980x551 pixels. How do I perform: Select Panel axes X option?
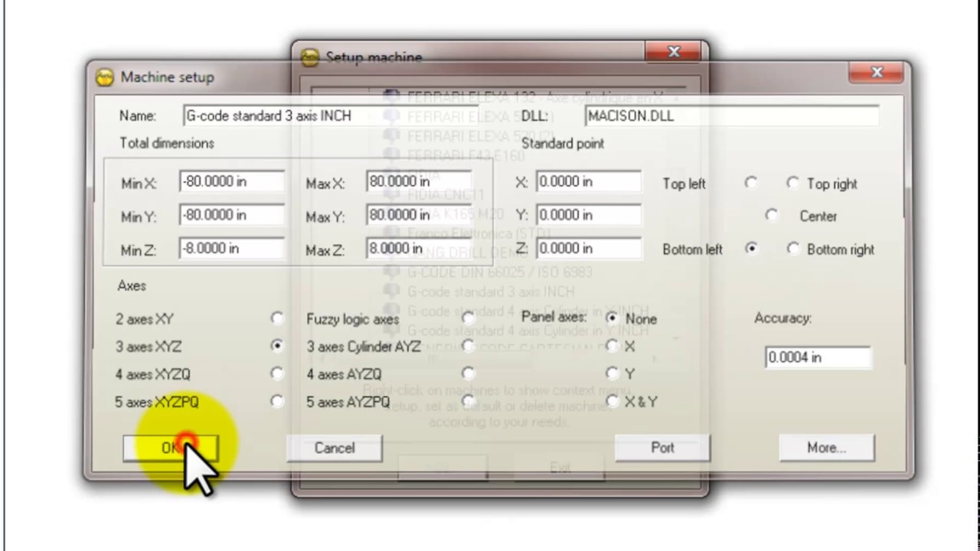(612, 346)
